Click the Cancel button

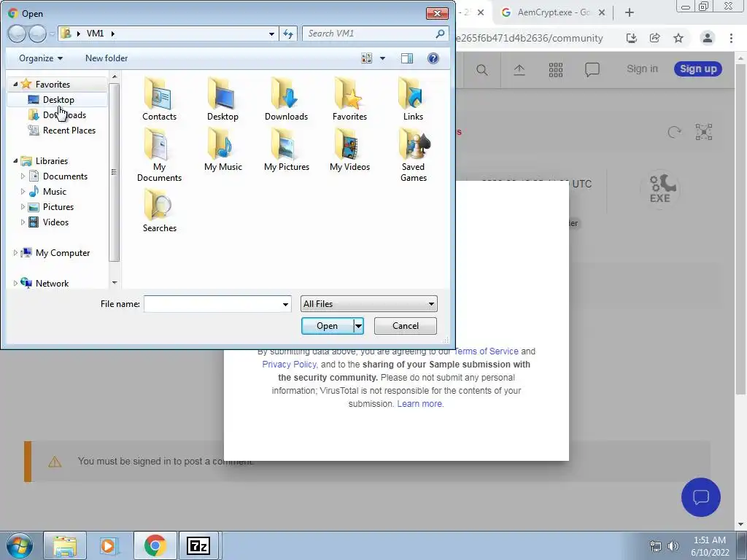click(406, 326)
